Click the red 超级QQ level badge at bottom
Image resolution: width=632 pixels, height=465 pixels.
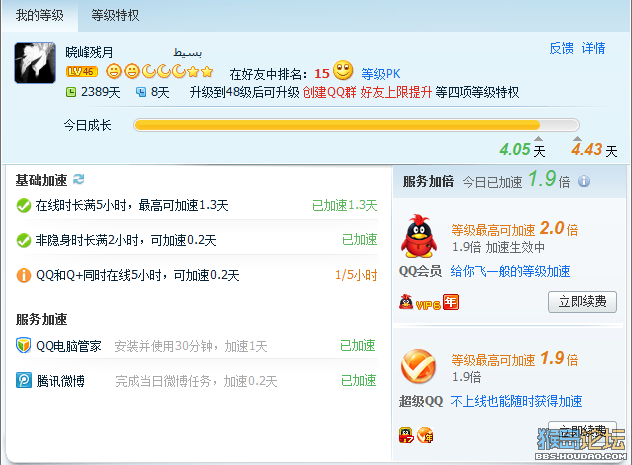pyautogui.click(x=406, y=435)
